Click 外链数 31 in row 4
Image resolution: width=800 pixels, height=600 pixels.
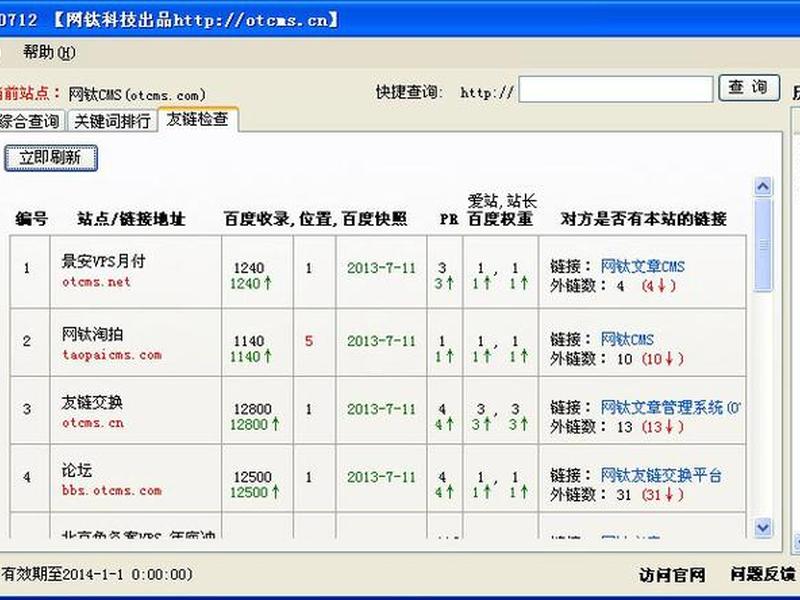coord(591,495)
